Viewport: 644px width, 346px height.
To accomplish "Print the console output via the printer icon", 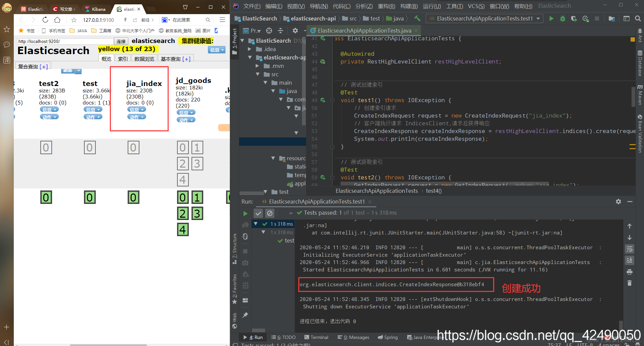I will coord(630,272).
